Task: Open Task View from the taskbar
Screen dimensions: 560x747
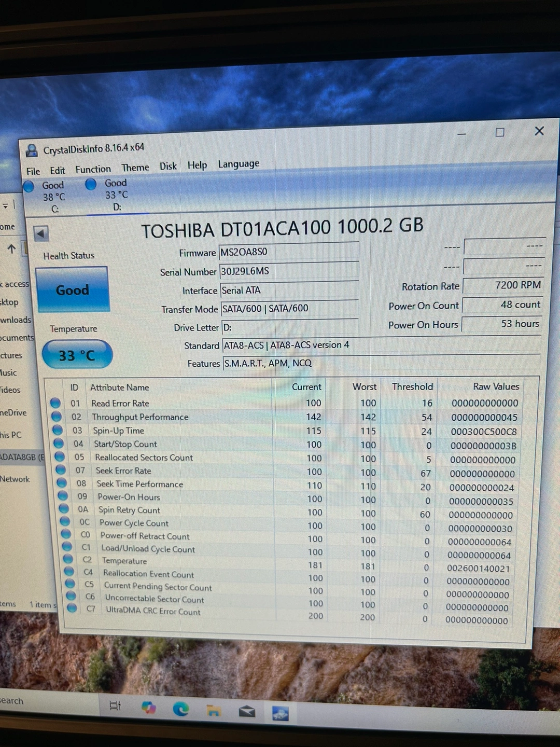Action: (x=115, y=706)
